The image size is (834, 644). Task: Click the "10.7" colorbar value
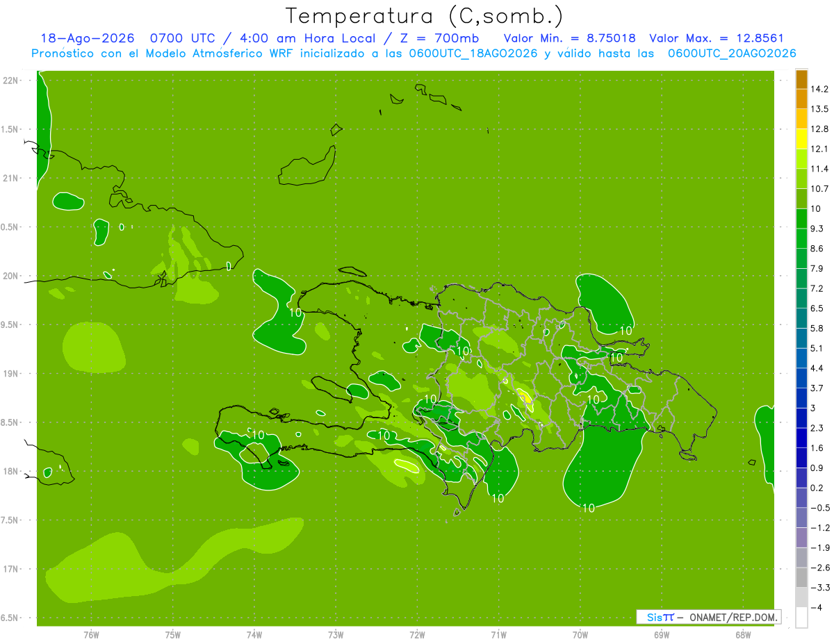tap(820, 189)
